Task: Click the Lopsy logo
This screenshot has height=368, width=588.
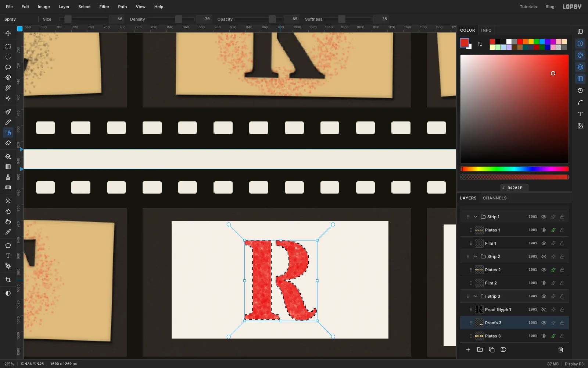Action: click(572, 7)
